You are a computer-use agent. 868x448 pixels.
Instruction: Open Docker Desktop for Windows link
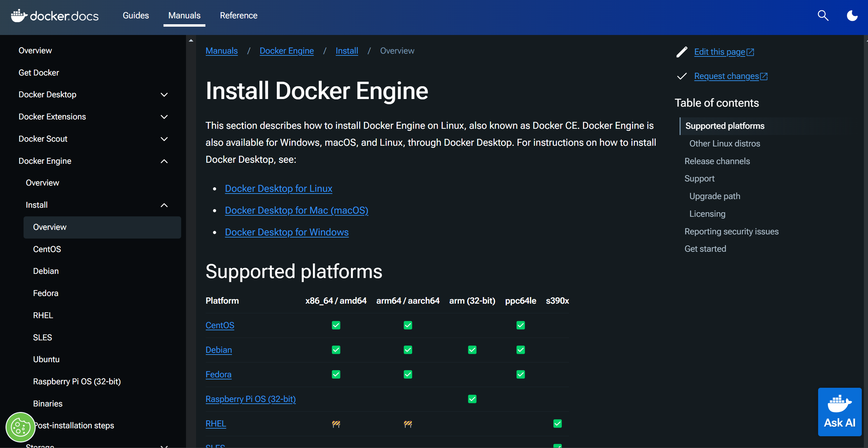[287, 232]
